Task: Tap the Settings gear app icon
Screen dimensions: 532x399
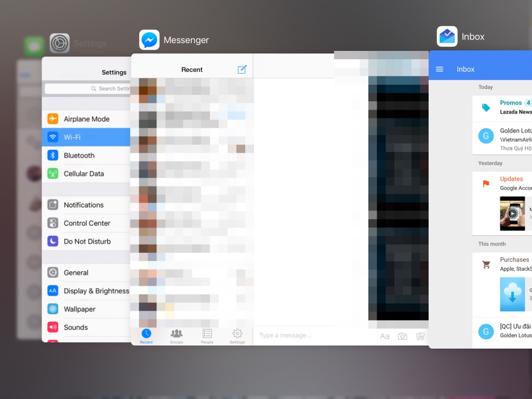Action: point(60,44)
